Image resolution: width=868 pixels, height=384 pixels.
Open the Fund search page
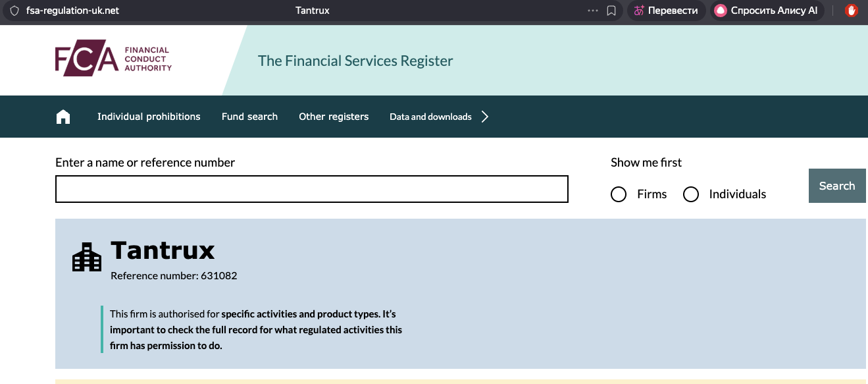pos(249,117)
